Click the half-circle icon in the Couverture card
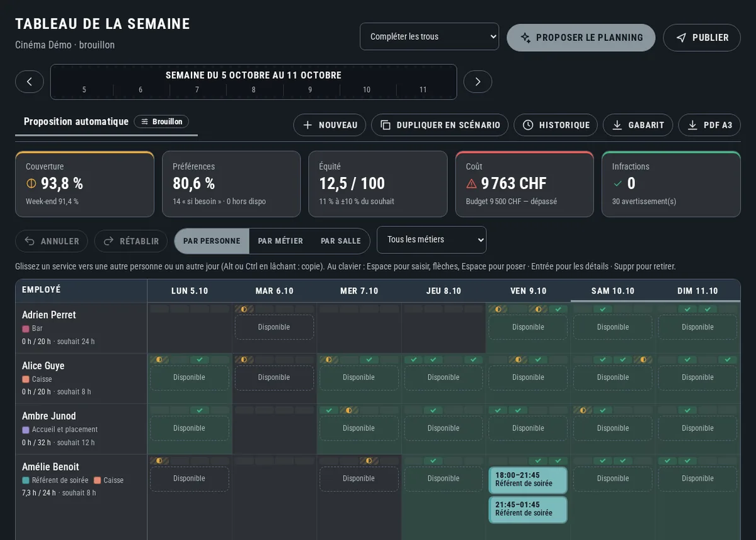Screen dimensions: 756x540 (x=31, y=183)
